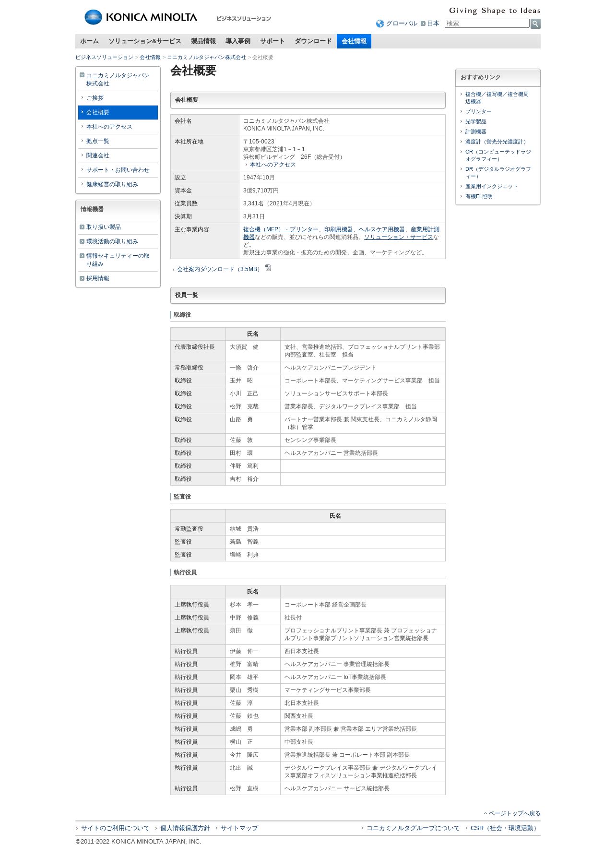616x845 pixels.
Task: Open サイトマップ footer link
Action: [x=239, y=828]
